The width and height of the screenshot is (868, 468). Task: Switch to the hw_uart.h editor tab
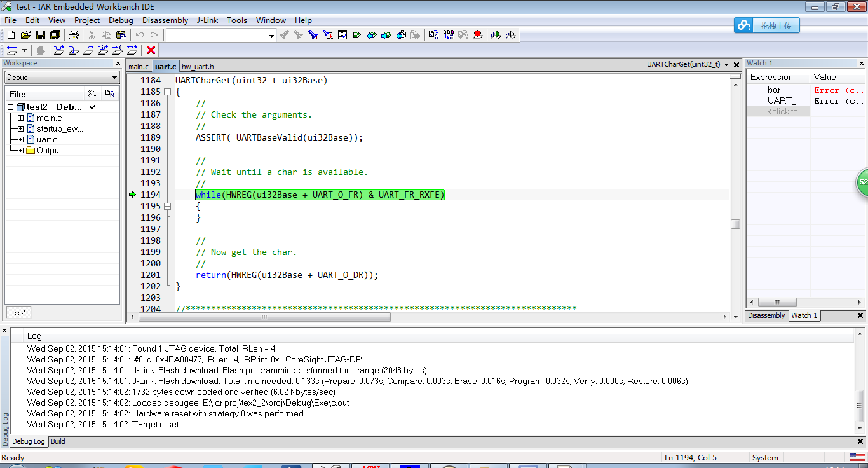tap(198, 67)
